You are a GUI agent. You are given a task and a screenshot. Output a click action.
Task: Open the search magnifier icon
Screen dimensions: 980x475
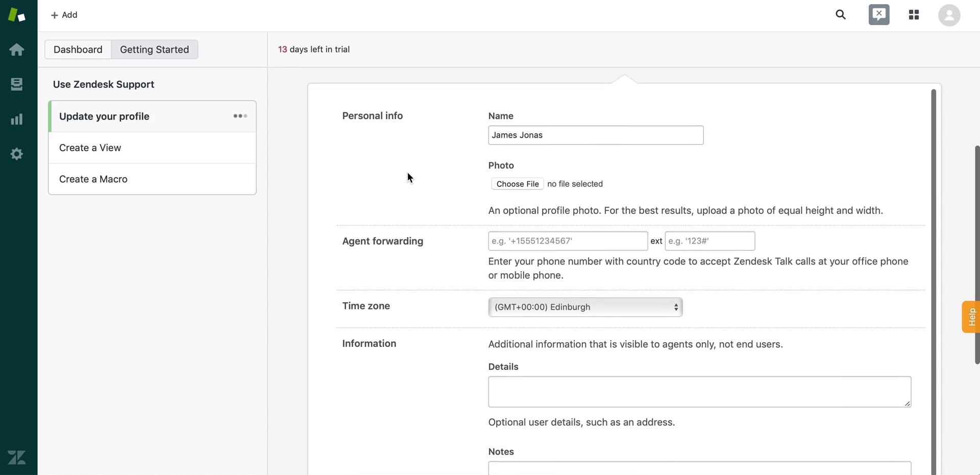click(841, 15)
